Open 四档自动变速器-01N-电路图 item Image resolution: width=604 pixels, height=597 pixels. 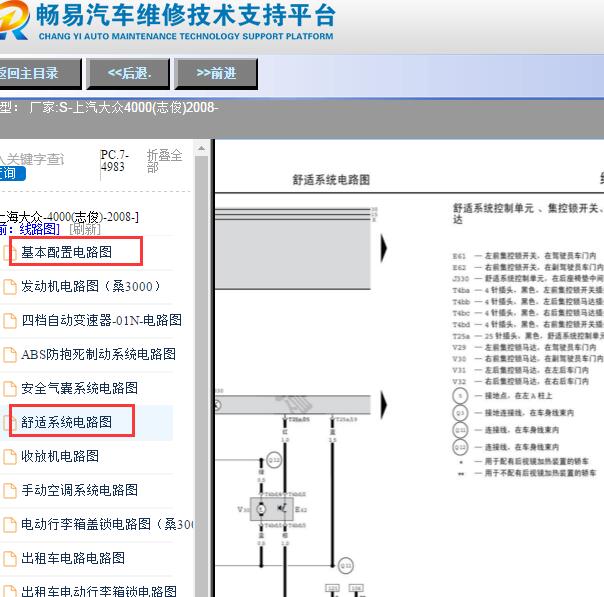click(x=101, y=320)
